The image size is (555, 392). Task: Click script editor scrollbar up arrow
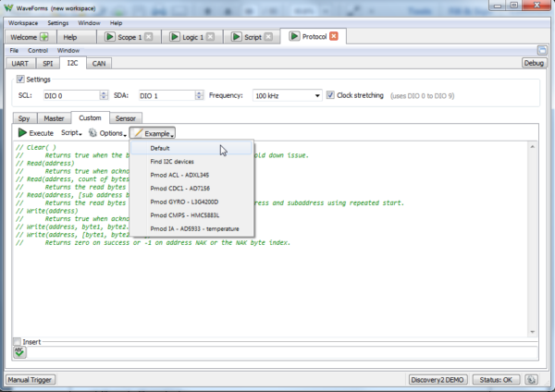tap(533, 146)
